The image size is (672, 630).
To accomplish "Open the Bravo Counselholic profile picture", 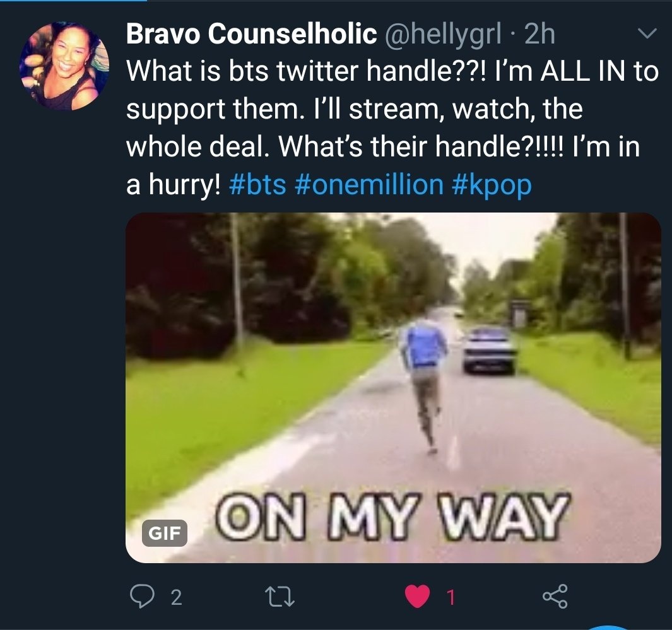I will (x=64, y=66).
